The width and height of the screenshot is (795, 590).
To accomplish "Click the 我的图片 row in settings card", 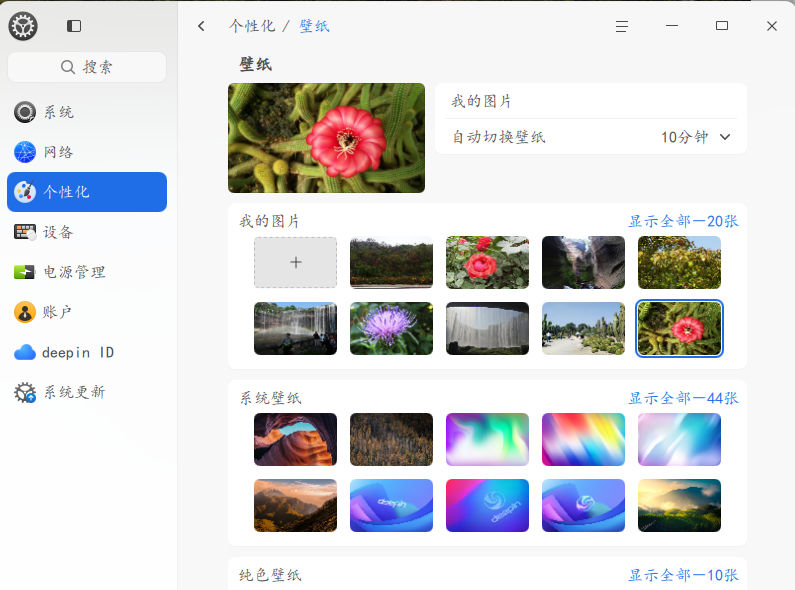I will (591, 101).
